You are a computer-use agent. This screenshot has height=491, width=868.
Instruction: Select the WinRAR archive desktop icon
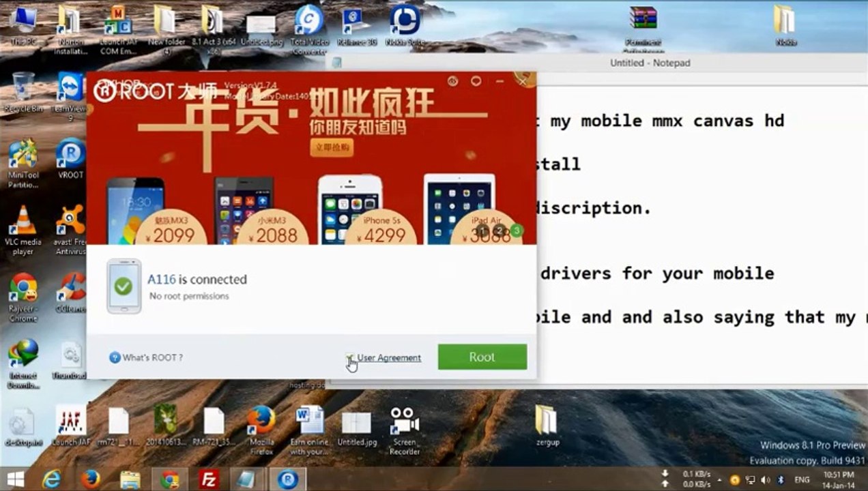[643, 29]
